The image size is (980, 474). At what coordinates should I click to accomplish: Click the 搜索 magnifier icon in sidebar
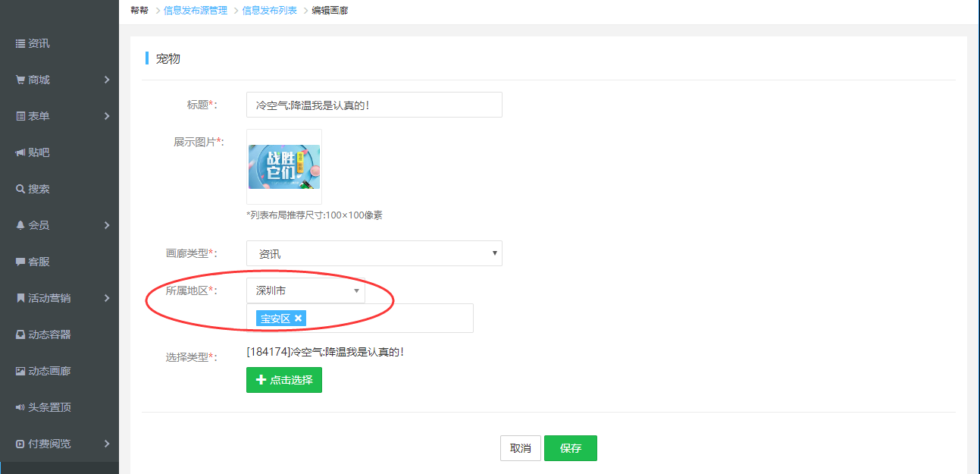click(20, 189)
